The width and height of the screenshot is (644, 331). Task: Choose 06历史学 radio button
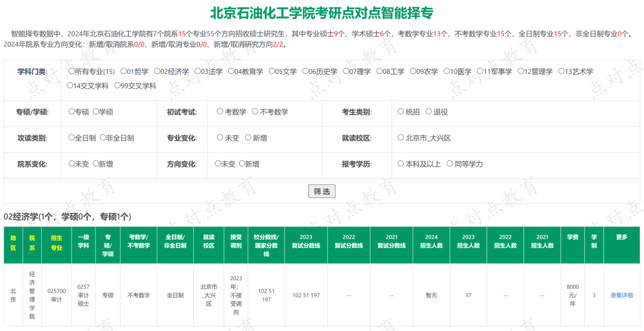tap(305, 72)
